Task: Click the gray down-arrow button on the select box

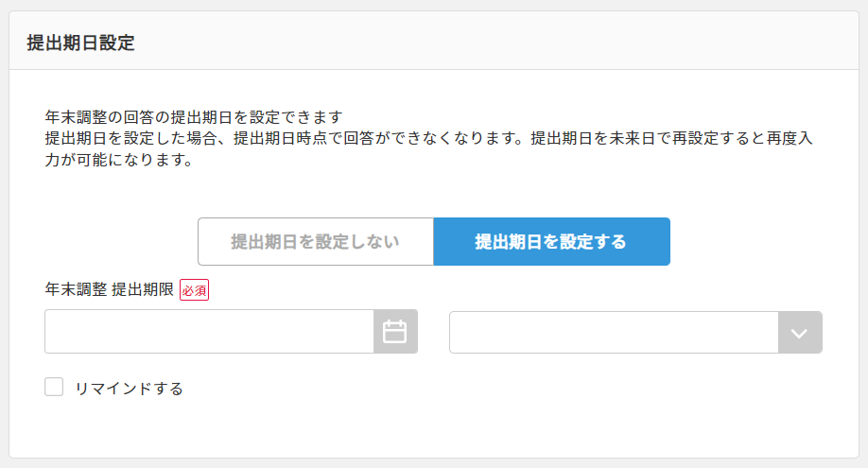Action: 799,332
